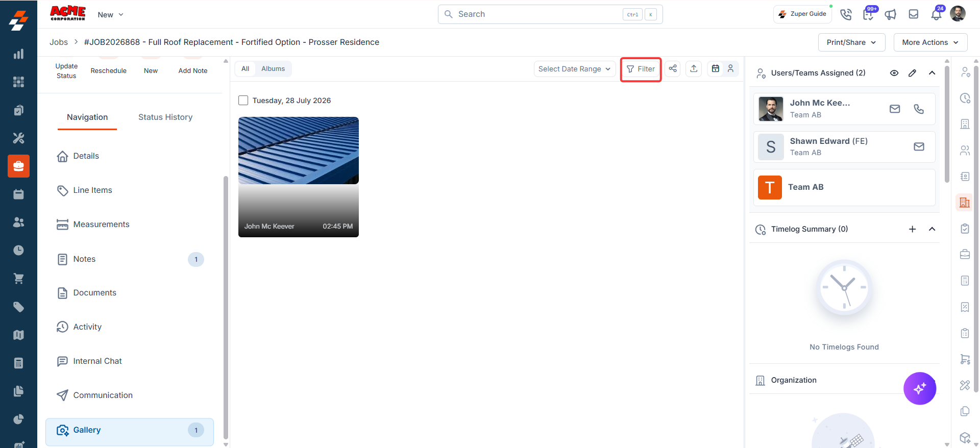This screenshot has height=448, width=980.
Task: Open the shopping cart icon in left sidebar
Action: [x=18, y=279]
